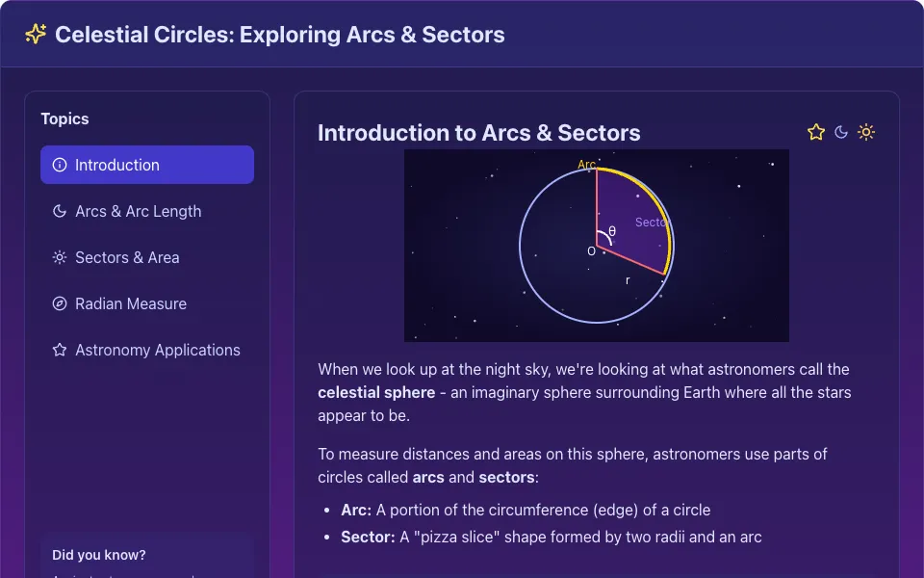Go to the Radian Measure topic
The width and height of the screenshot is (924, 578).
pyautogui.click(x=147, y=303)
